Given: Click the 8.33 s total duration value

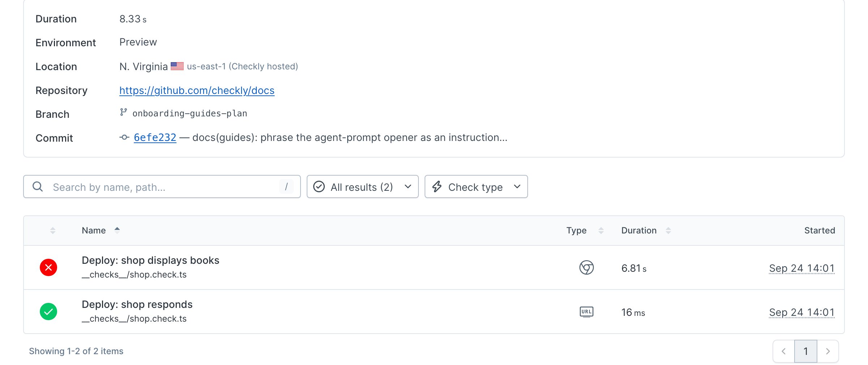Looking at the screenshot, I should click(133, 19).
